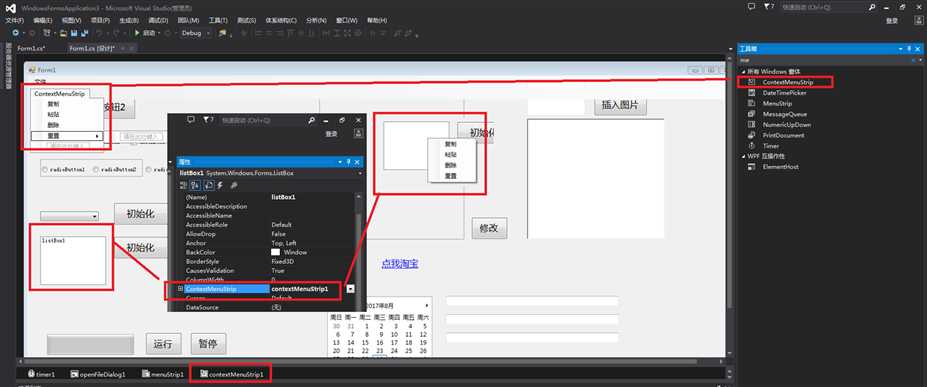Select the MessageQueue toolbox icon
The height and width of the screenshot is (387, 927).
751,114
